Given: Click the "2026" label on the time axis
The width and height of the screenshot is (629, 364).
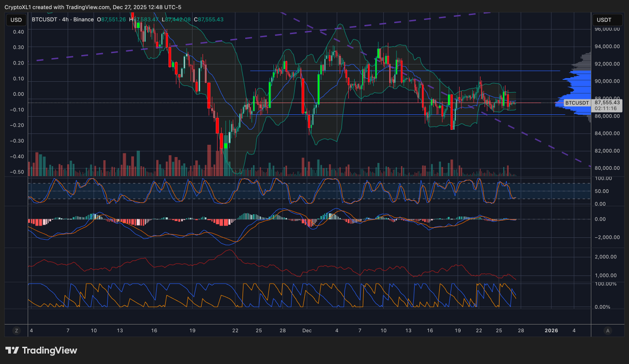Looking at the screenshot, I should [551, 330].
